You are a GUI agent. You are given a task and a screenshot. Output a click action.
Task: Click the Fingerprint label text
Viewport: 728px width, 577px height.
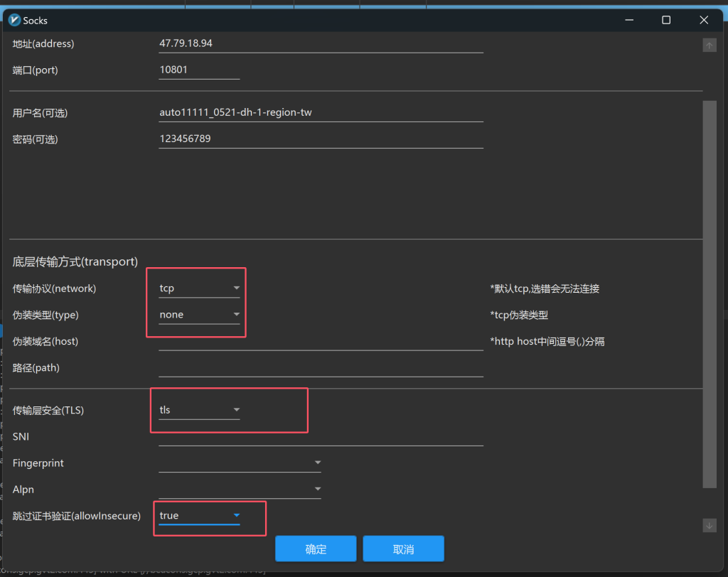coord(38,463)
